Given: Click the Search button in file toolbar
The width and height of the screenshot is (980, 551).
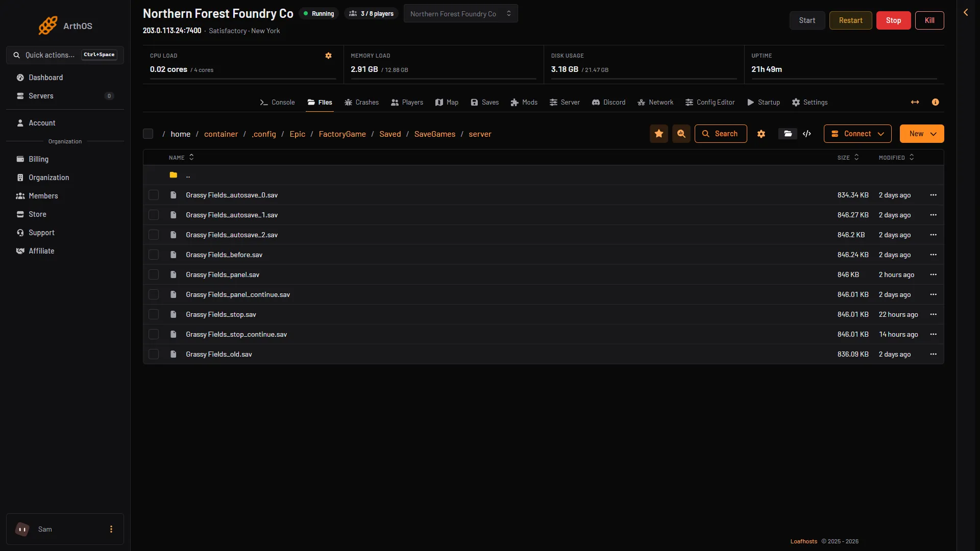Looking at the screenshot, I should click(x=721, y=134).
